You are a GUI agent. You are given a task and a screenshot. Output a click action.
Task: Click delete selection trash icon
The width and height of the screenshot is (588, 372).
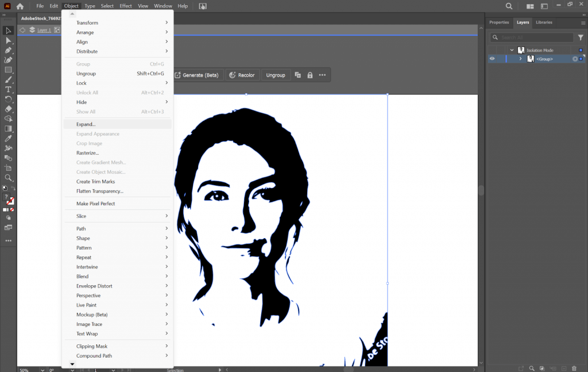(x=574, y=369)
